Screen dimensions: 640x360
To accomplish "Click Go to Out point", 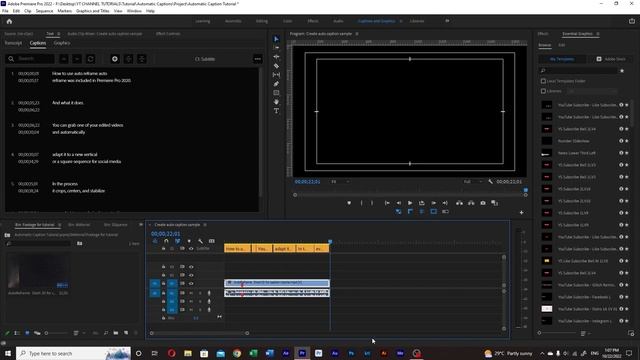I will coord(445,203).
